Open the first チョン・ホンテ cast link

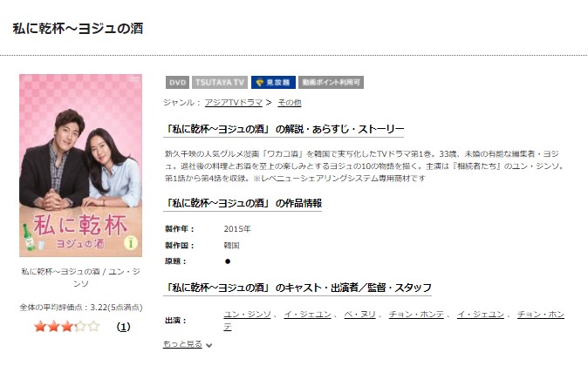click(x=416, y=315)
